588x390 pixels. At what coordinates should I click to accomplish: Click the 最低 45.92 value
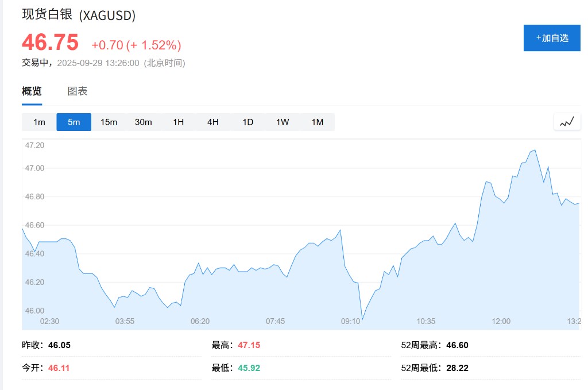(249, 368)
